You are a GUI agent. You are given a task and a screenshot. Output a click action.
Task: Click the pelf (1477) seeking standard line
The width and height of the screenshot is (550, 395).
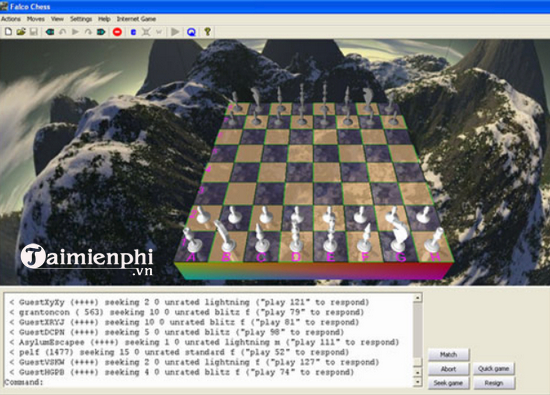click(179, 352)
